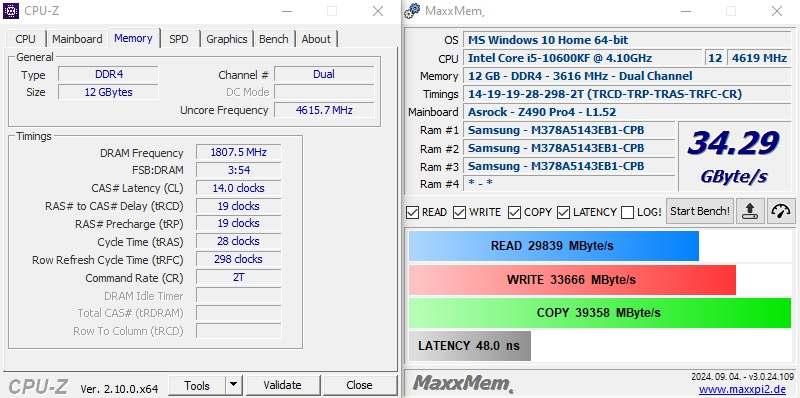Switch to the SPD tab
The height and width of the screenshot is (398, 800).
[179, 39]
